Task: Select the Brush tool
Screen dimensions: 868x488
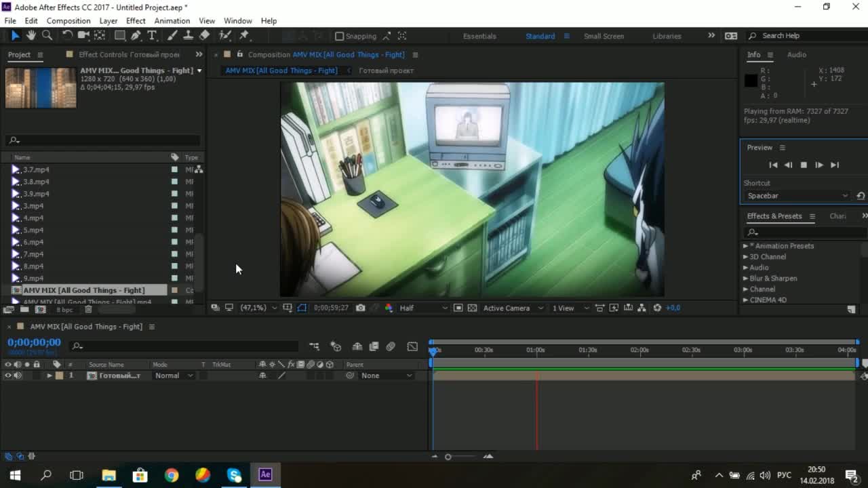Action: coord(172,35)
